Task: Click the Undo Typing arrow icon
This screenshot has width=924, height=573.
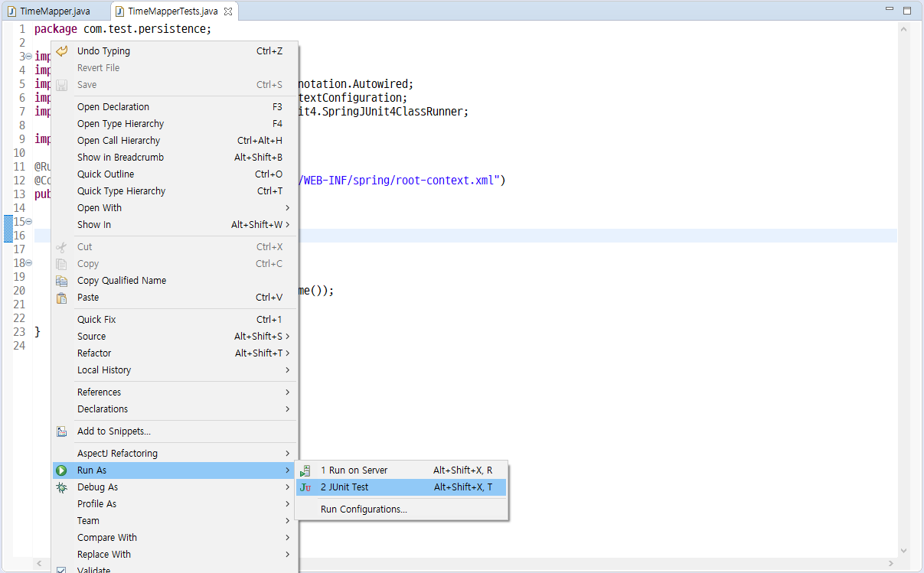Action: 62,51
